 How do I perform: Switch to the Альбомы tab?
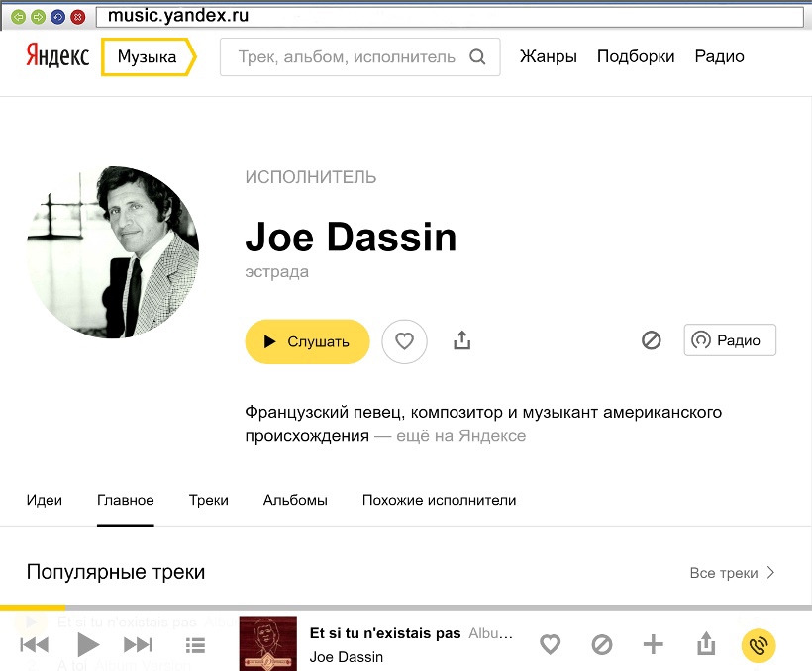[295, 500]
